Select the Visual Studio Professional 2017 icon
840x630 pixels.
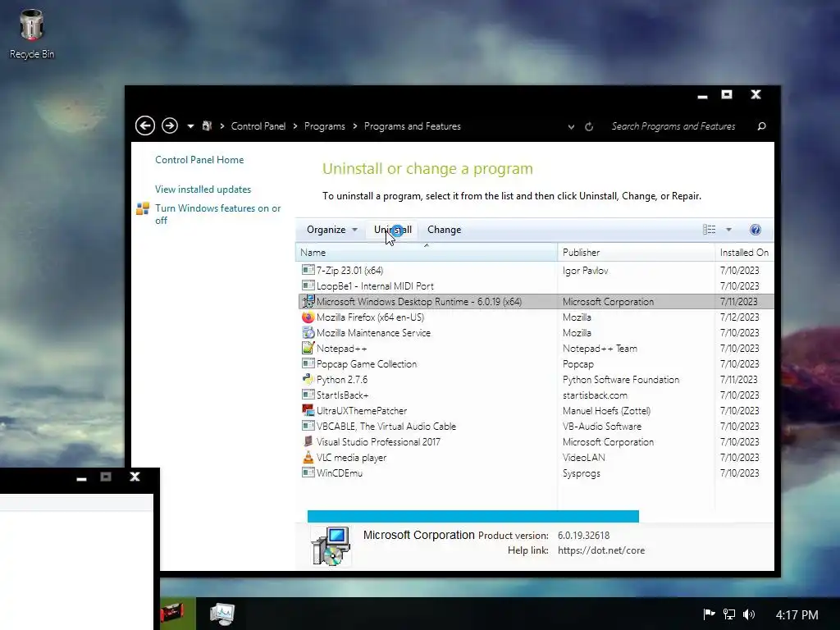308,441
